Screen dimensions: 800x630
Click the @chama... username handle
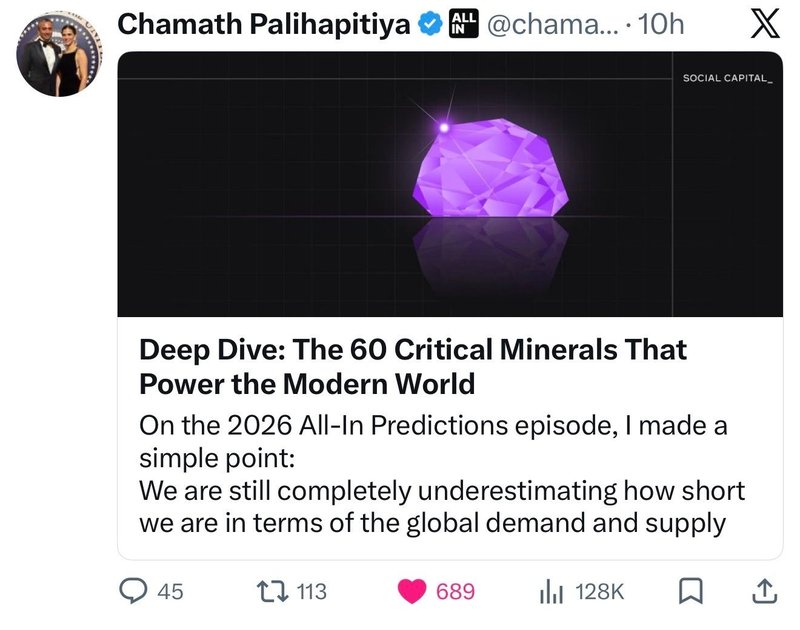coord(549,24)
